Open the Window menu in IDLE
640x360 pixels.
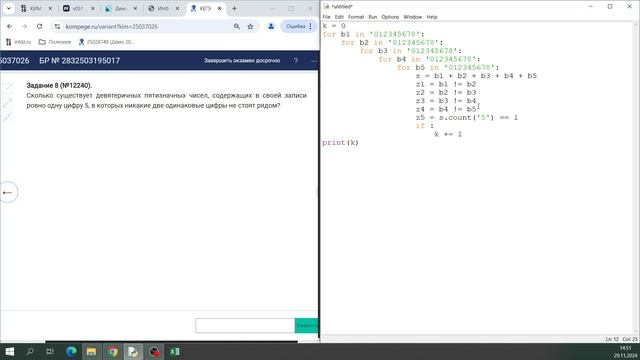pos(413,17)
